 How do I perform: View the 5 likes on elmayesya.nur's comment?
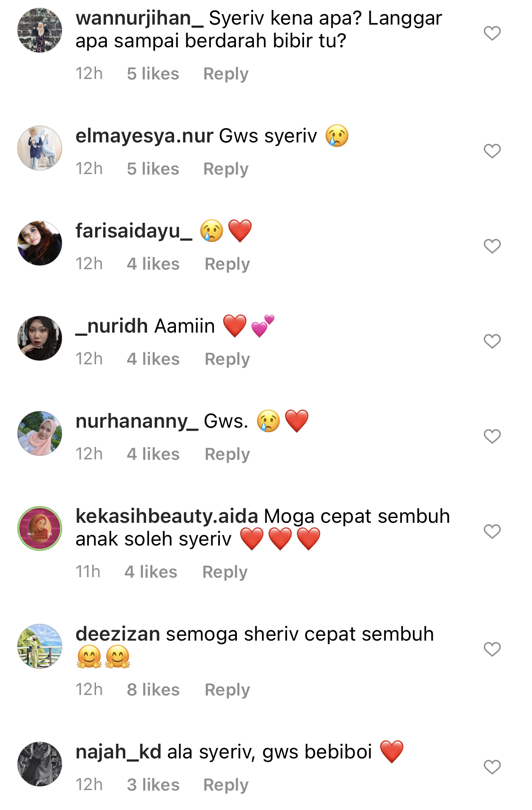[153, 169]
